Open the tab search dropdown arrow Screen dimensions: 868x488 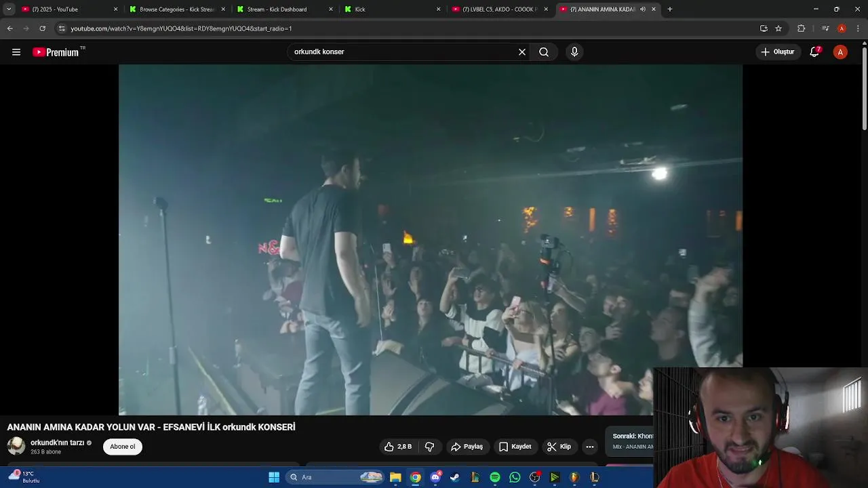click(x=9, y=9)
